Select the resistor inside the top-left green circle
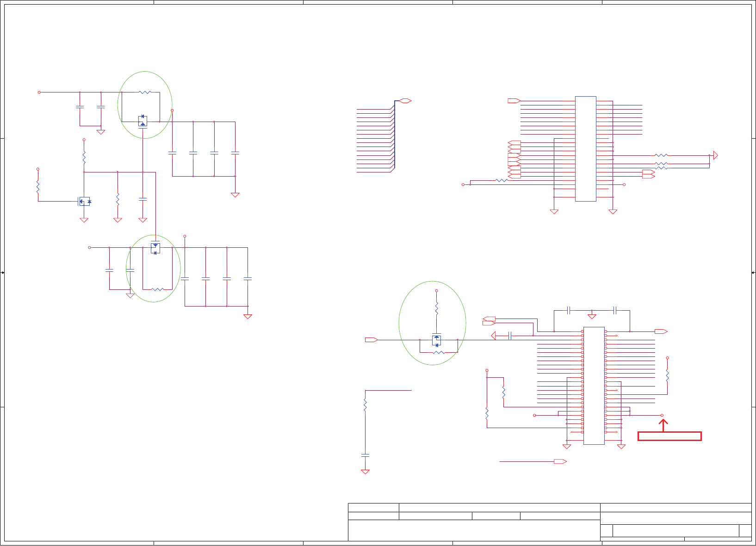This screenshot has height=546, width=756. (x=145, y=92)
